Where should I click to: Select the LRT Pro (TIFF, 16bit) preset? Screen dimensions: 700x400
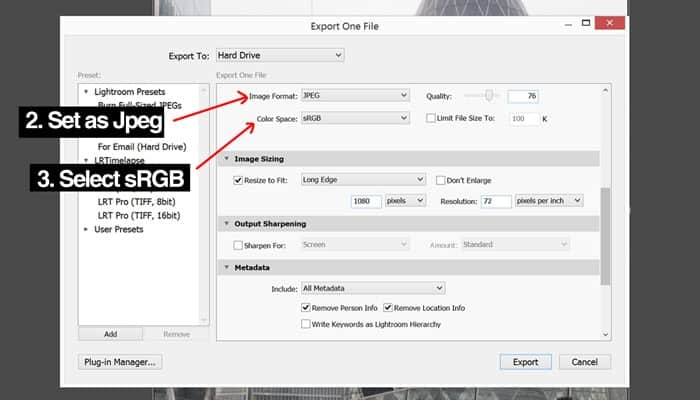pos(139,216)
